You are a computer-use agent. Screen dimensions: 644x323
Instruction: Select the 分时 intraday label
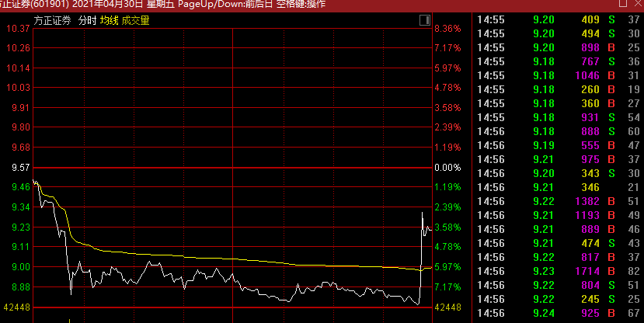tap(87, 20)
